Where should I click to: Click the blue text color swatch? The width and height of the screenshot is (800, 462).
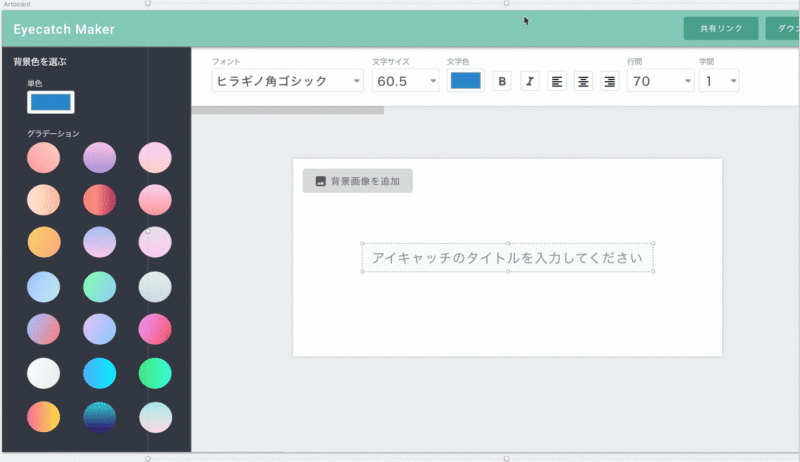465,81
